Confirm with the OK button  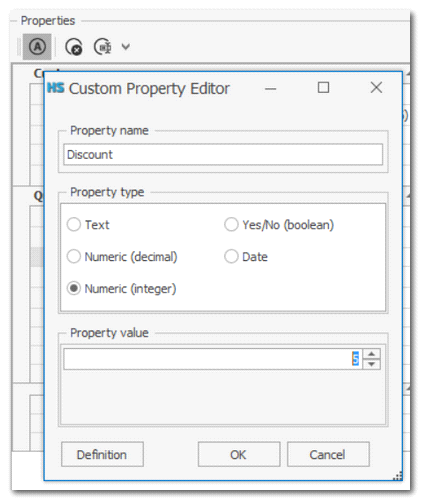239,454
